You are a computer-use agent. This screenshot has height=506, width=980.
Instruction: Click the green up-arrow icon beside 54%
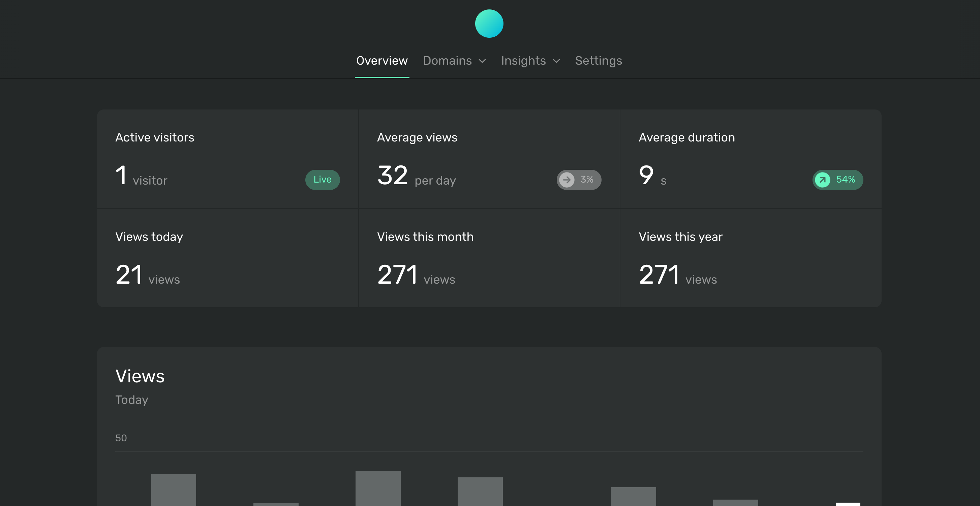[822, 180]
